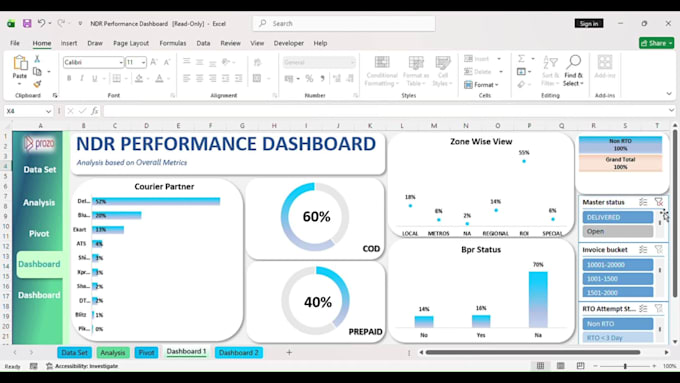The height and width of the screenshot is (383, 680).
Task: Open the Dashboard 2 sheet tab
Action: (239, 353)
